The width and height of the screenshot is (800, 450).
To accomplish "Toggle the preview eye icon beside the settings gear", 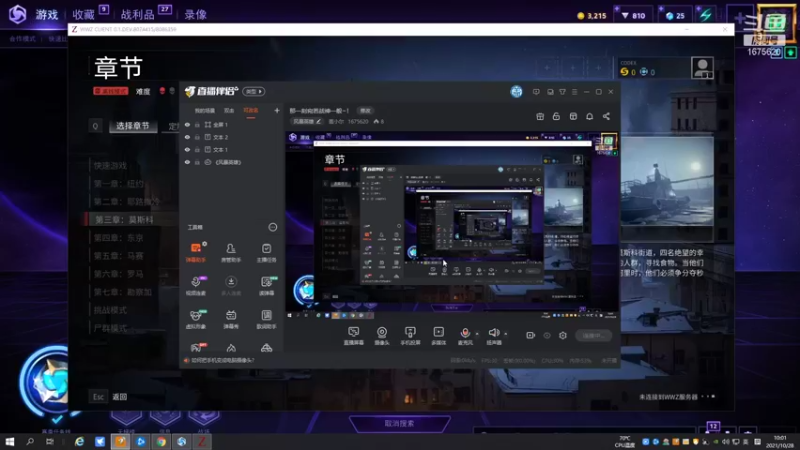I will tap(547, 335).
